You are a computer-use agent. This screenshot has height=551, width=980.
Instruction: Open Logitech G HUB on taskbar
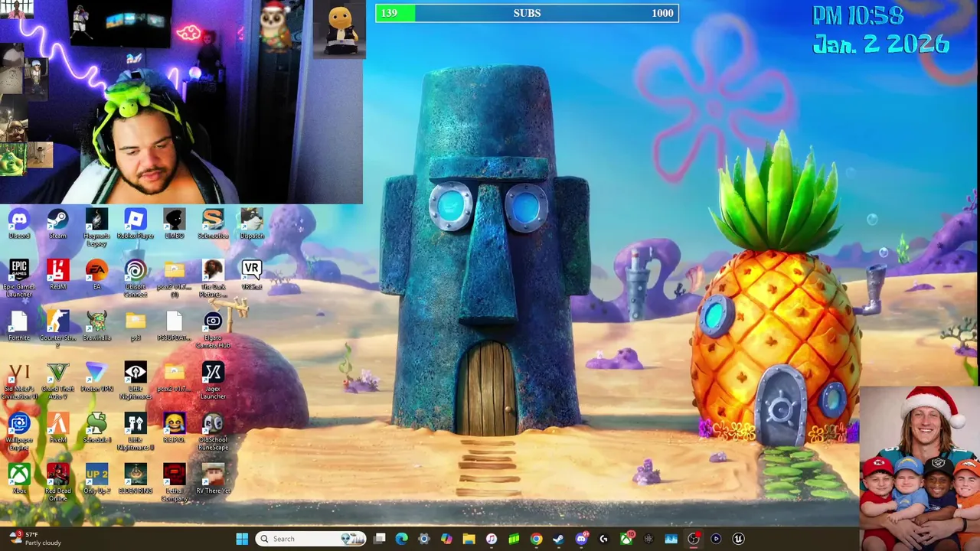[603, 539]
